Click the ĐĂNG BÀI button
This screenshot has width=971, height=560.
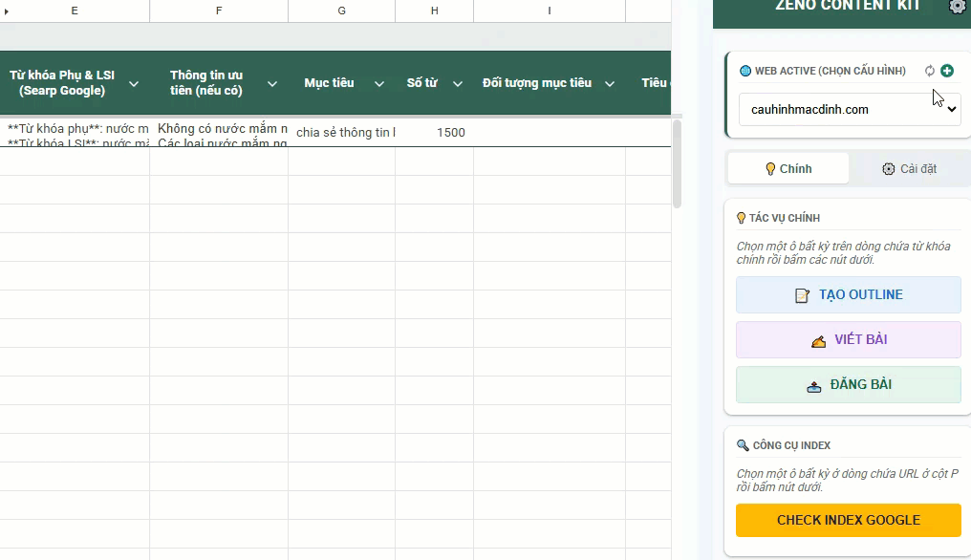[848, 385]
